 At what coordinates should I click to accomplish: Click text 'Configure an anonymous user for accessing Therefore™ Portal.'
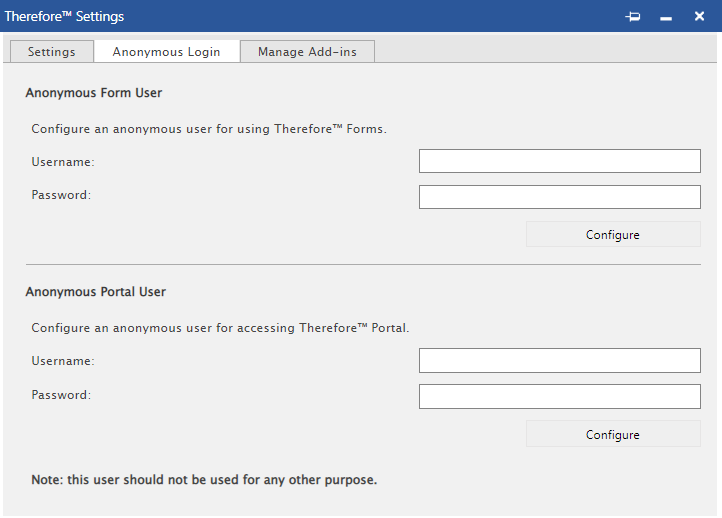[220, 328]
